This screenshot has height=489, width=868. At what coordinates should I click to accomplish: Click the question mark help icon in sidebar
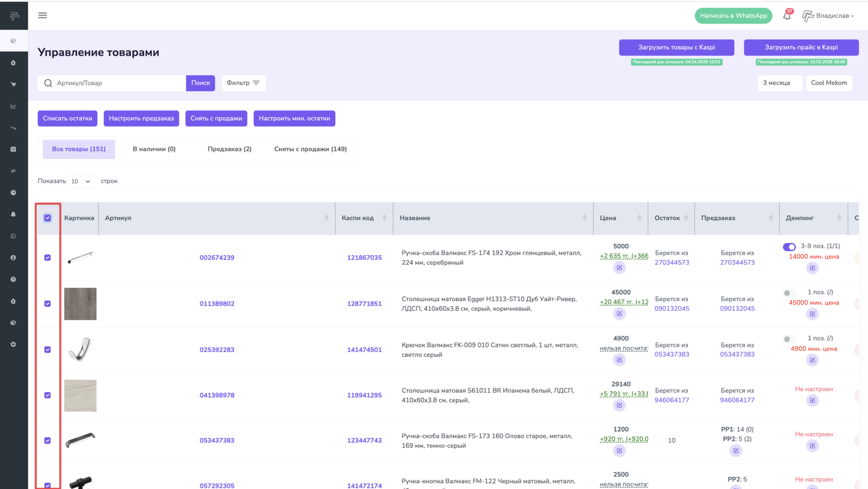click(x=13, y=279)
